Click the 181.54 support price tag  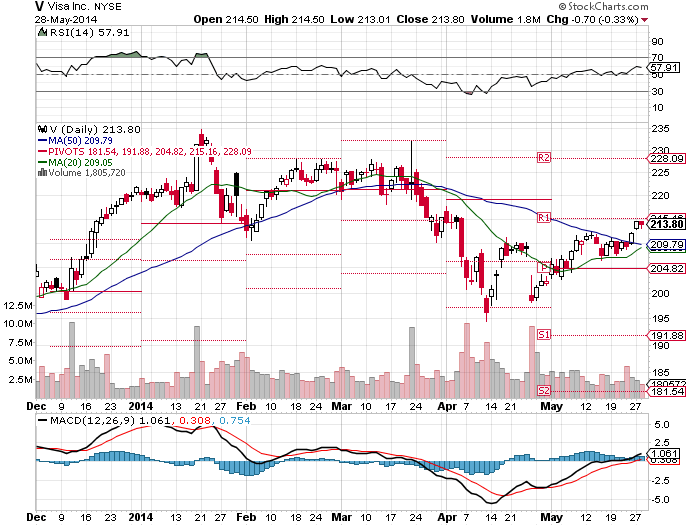(x=666, y=391)
